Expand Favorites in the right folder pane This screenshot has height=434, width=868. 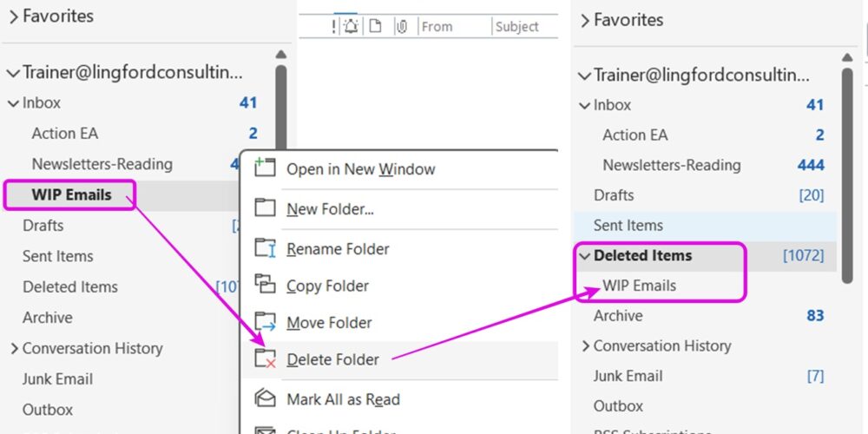585,20
